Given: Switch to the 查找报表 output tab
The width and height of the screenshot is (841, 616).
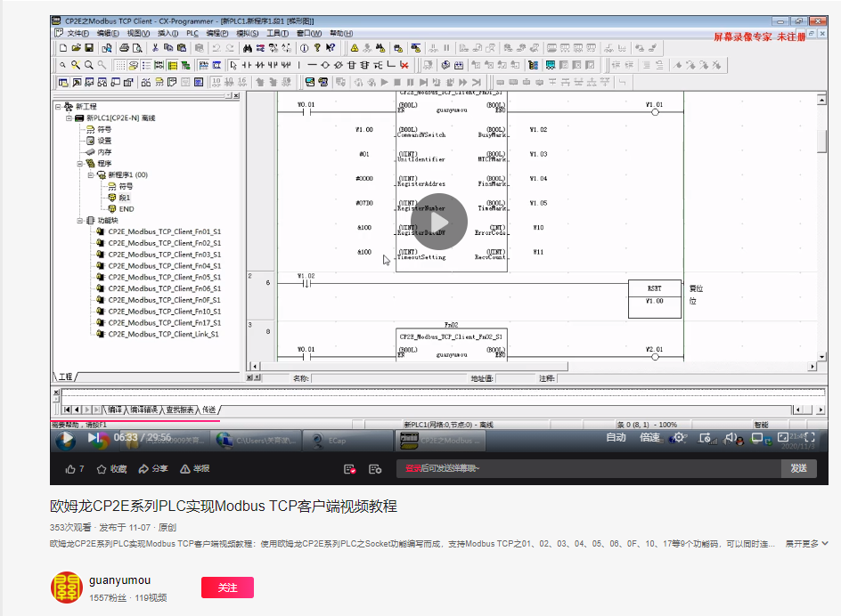Looking at the screenshot, I should point(180,409).
